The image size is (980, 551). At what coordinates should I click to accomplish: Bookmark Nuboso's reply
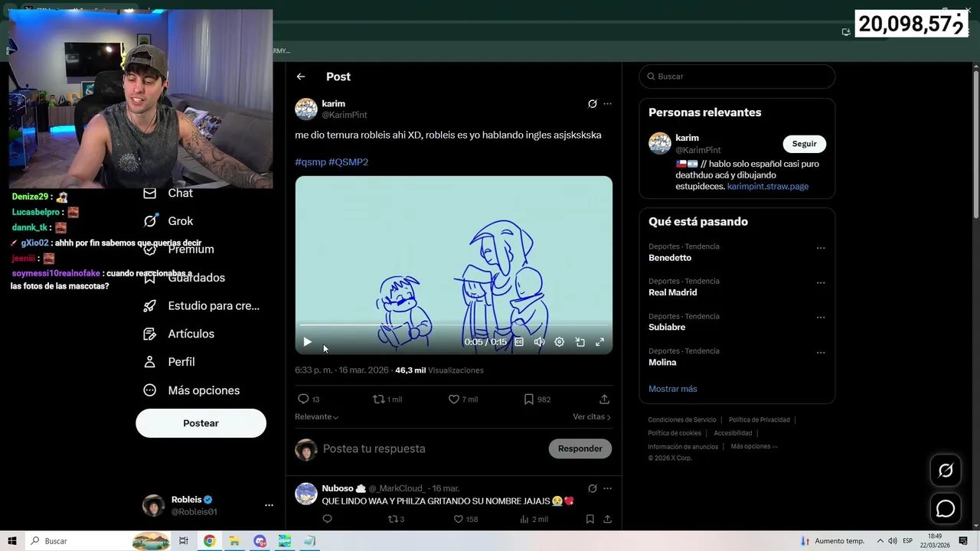pos(590,519)
